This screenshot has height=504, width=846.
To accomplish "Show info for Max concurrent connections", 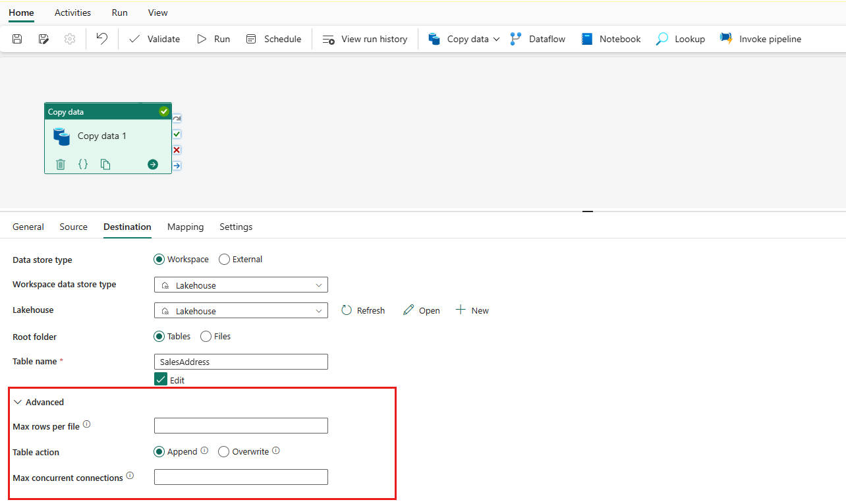I will 130,476.
